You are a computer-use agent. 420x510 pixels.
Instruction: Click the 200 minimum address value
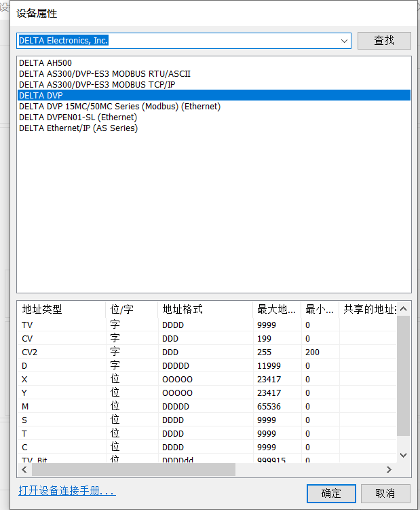coord(312,352)
